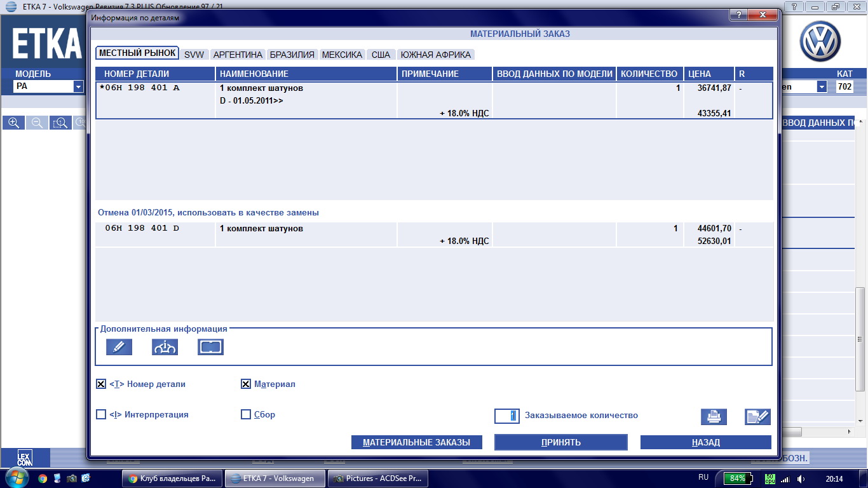The image size is (868, 488).
Task: Select replacement part 06H 198 401 D
Action: point(142,228)
